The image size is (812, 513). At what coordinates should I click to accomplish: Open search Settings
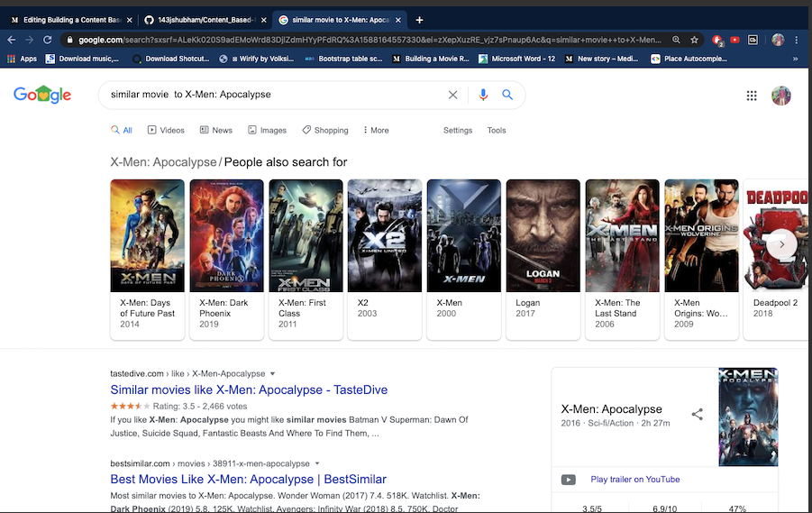point(458,131)
